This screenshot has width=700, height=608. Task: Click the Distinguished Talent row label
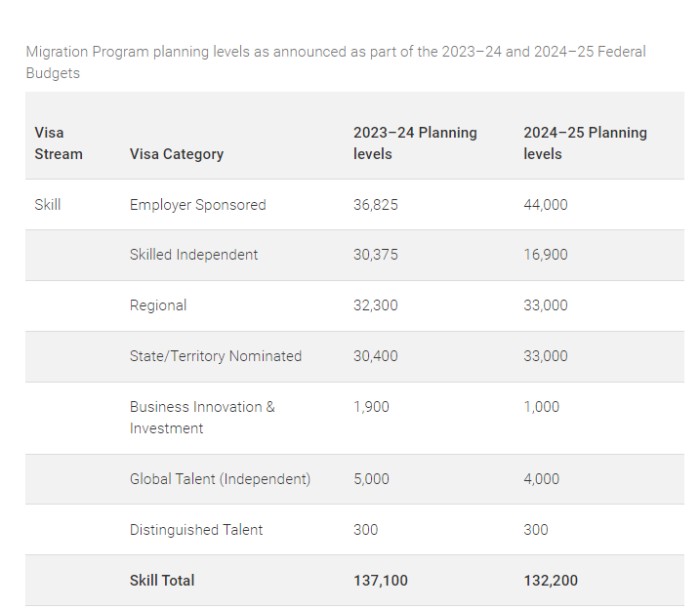tap(196, 530)
